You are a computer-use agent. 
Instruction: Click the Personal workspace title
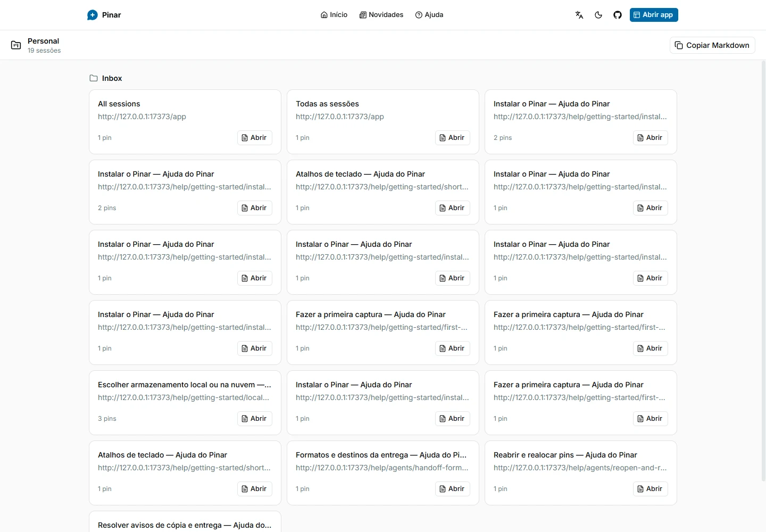click(x=44, y=41)
